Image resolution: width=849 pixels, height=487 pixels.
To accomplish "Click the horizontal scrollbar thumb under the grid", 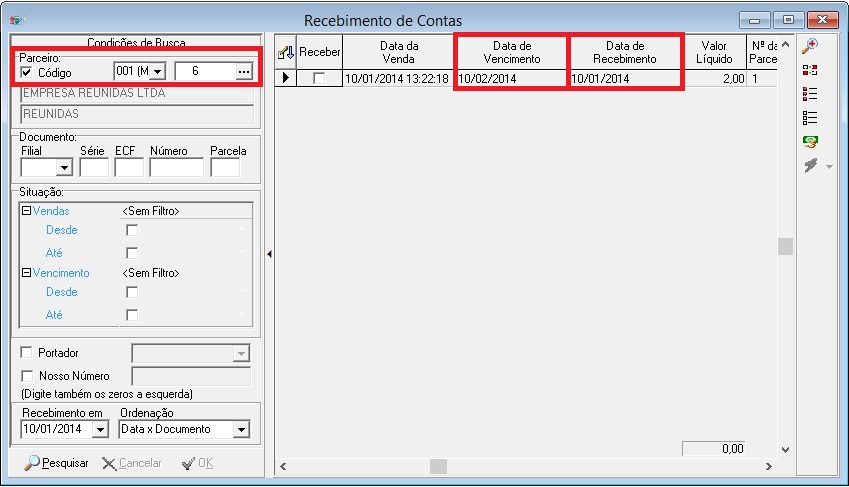I will [438, 466].
